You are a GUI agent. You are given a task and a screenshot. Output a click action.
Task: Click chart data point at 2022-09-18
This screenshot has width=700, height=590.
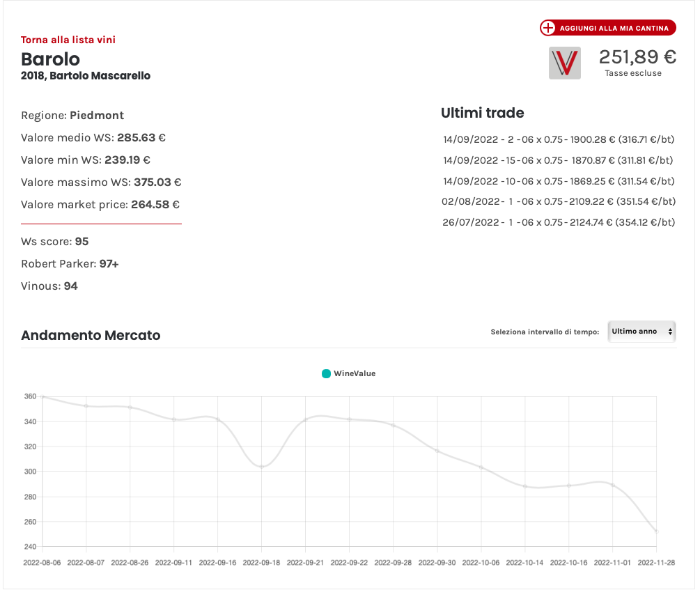(x=262, y=467)
